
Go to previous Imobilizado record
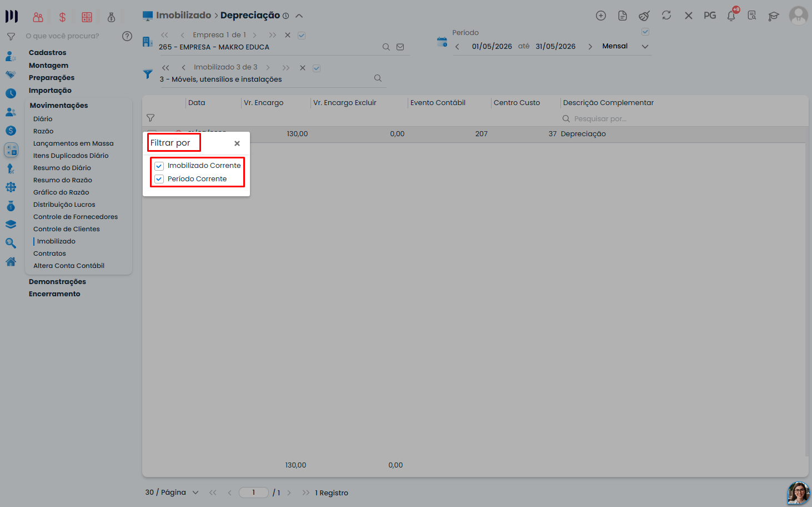click(183, 68)
